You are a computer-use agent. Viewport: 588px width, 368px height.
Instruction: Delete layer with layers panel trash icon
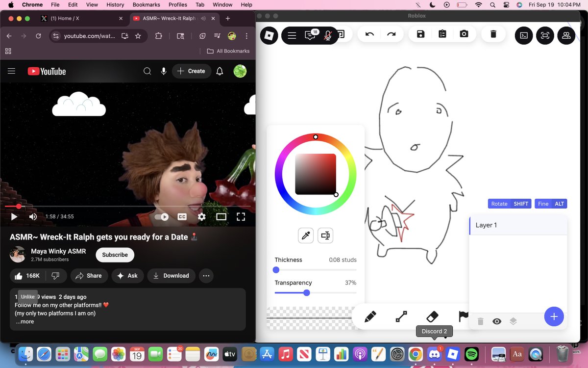(x=481, y=321)
